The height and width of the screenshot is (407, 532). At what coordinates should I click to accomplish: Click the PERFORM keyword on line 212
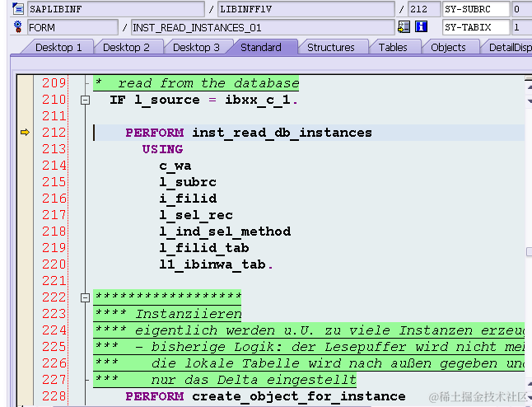click(154, 133)
